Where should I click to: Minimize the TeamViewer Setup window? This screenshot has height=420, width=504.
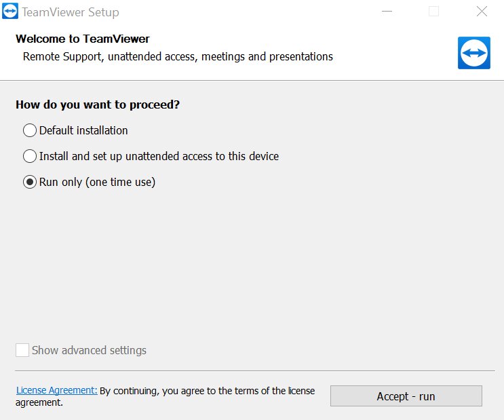pyautogui.click(x=387, y=12)
